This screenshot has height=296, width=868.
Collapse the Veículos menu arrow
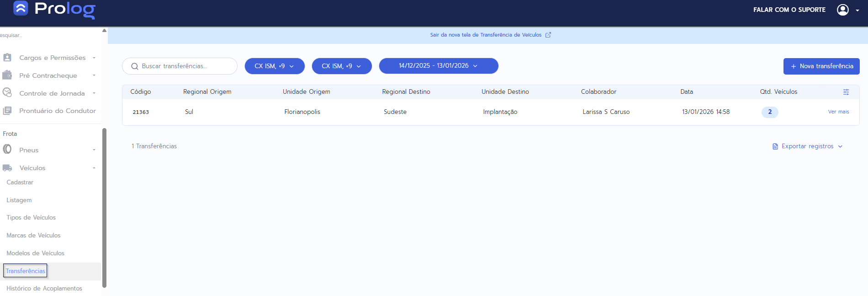[x=94, y=168]
